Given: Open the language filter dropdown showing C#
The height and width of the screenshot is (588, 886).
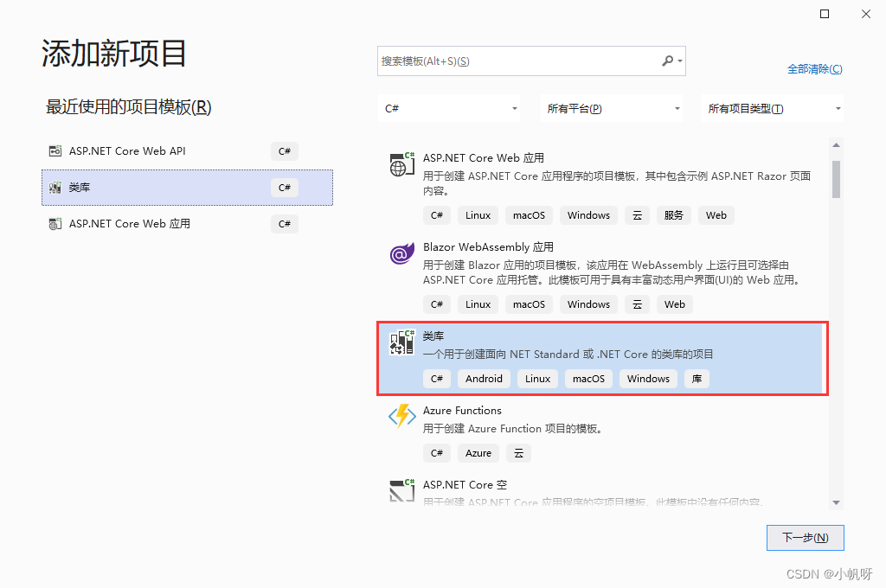Looking at the screenshot, I should (x=449, y=108).
